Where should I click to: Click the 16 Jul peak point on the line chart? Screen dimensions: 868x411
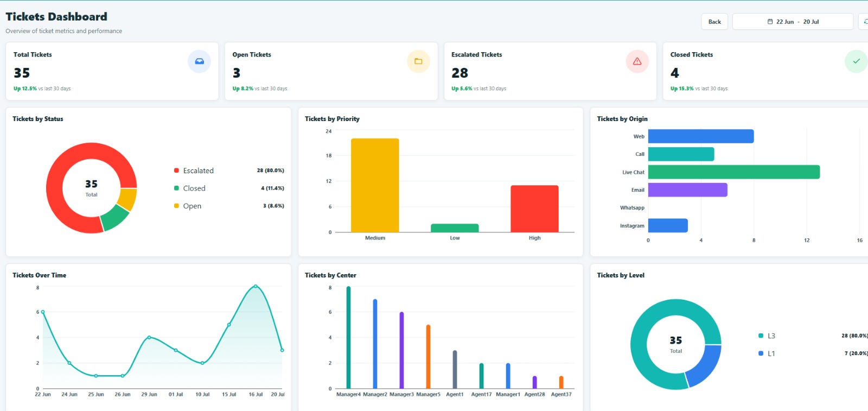tap(256, 286)
